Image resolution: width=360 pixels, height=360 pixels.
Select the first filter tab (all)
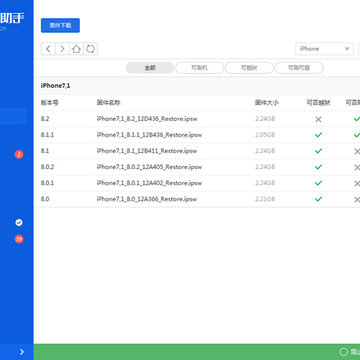(x=150, y=68)
